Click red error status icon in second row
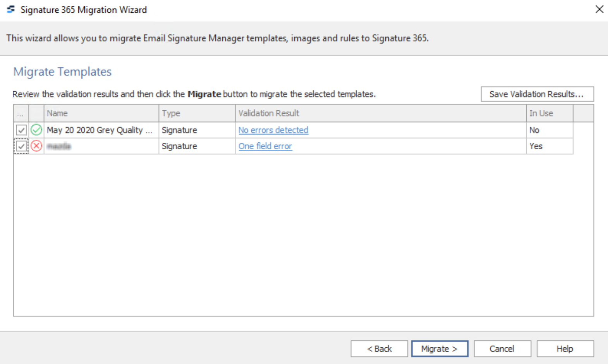 pyautogui.click(x=36, y=146)
